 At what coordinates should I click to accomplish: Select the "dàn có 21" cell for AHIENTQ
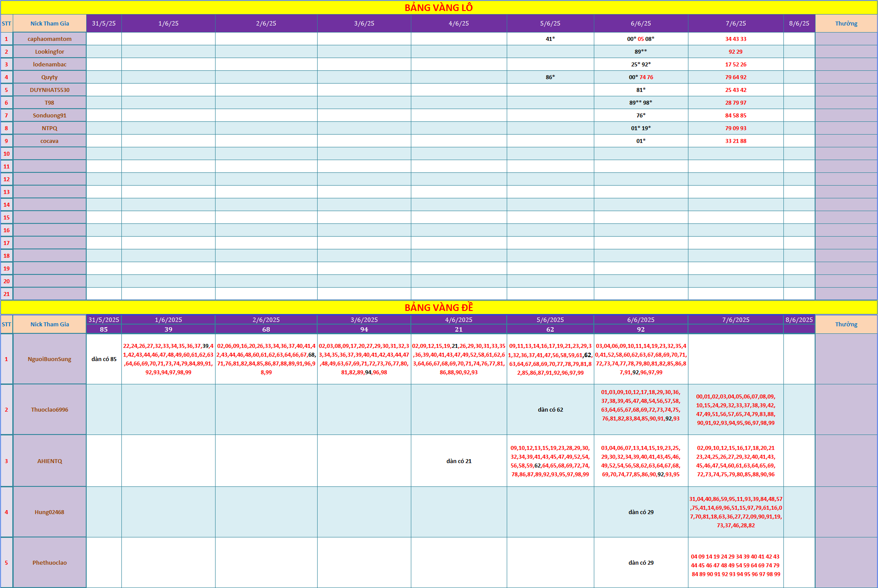click(458, 461)
